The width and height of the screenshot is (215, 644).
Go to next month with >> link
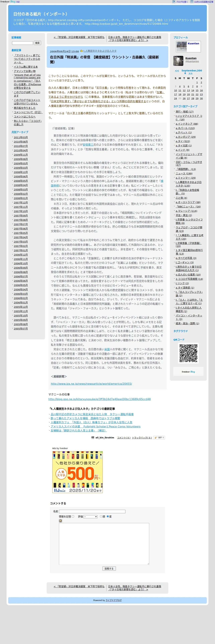(191, 73)
